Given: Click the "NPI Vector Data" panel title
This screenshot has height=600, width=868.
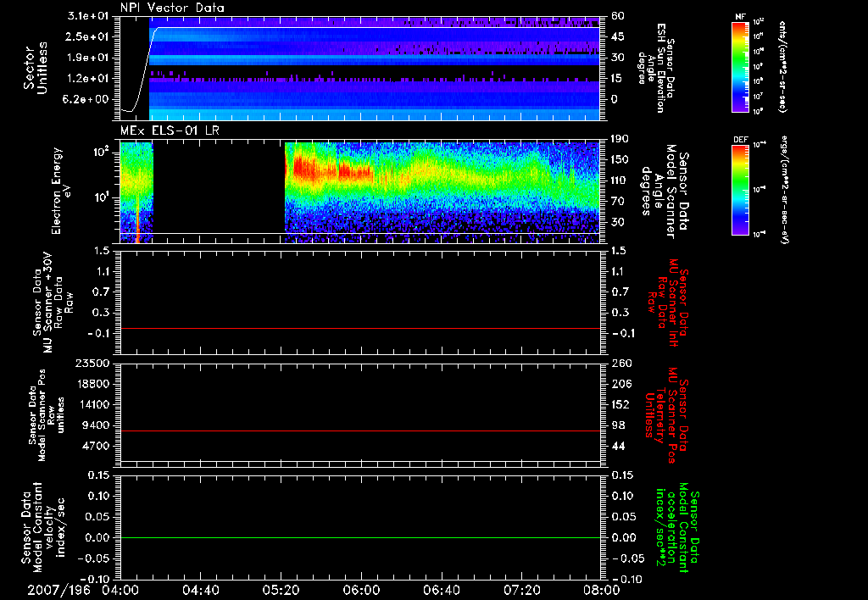Looking at the screenshot, I should (172, 8).
